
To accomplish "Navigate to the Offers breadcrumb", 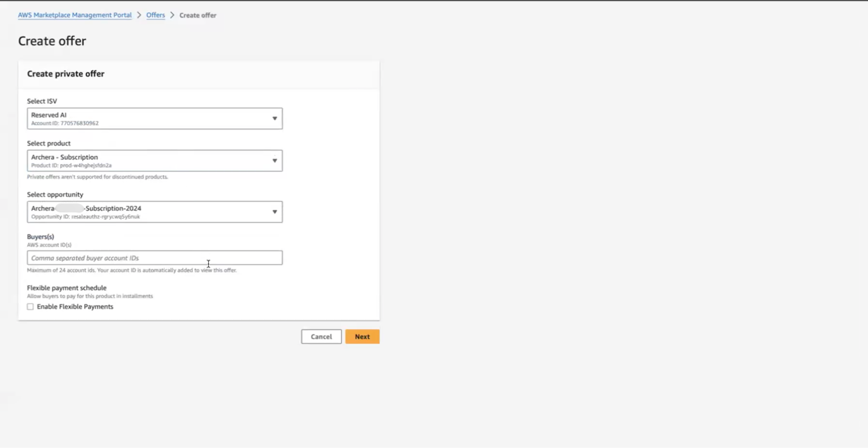I will 155,15.
